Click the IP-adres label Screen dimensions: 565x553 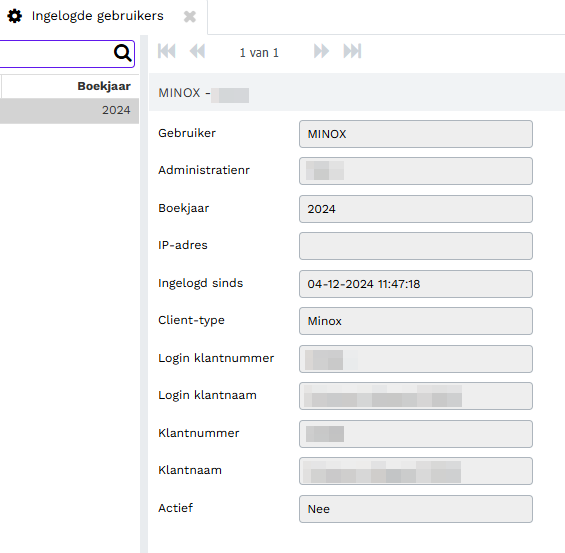183,245
